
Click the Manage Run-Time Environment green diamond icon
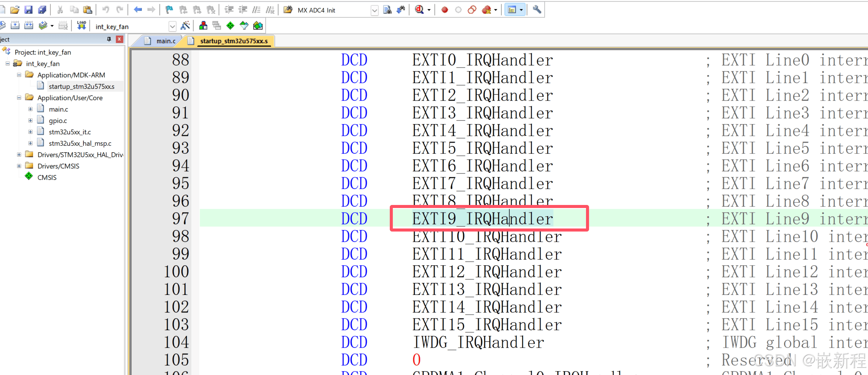click(230, 25)
